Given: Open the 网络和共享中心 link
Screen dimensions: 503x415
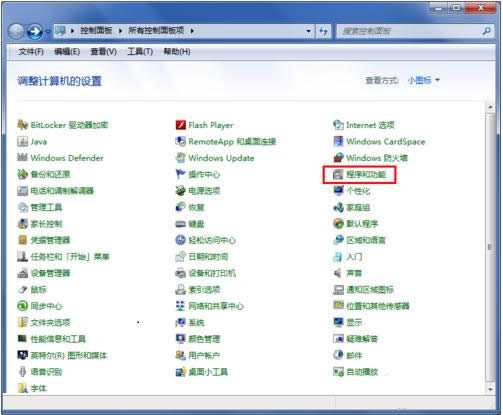Looking at the screenshot, I should 216,306.
